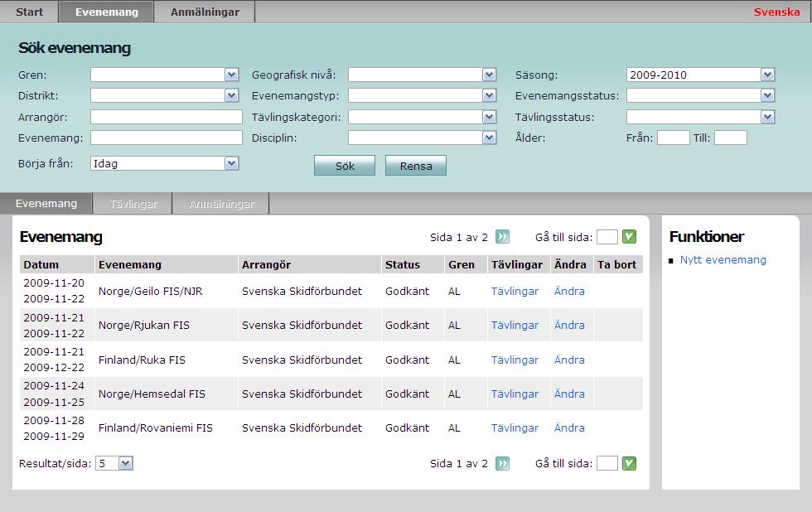812x512 pixels.
Task: Open Tävlingar for Norge/Geilo FIS/NJR
Action: tap(515, 291)
